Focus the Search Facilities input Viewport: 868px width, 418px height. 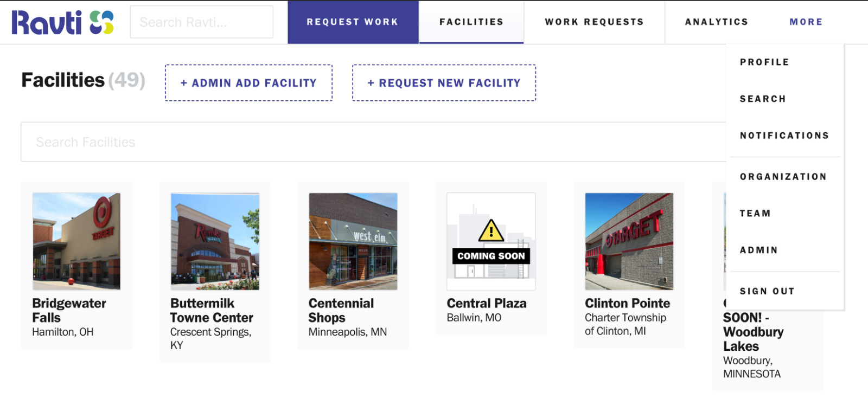tap(373, 142)
